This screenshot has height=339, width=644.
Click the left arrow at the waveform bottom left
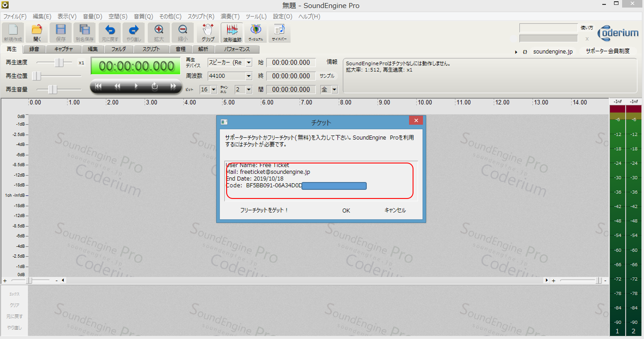point(63,281)
